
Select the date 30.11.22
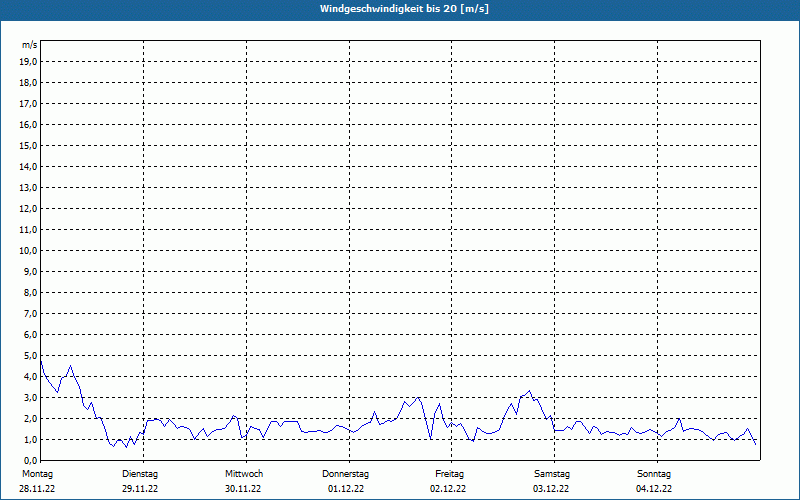pyautogui.click(x=243, y=489)
